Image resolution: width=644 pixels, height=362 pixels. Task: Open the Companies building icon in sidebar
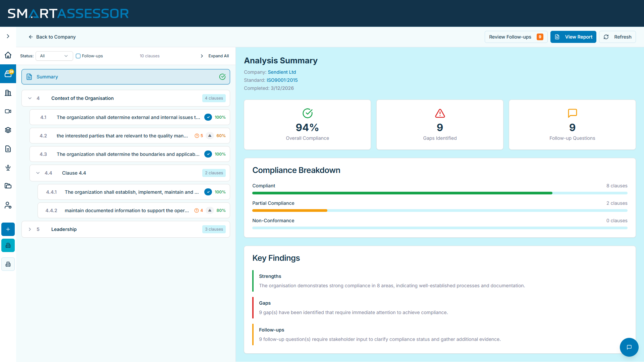coord(8,93)
